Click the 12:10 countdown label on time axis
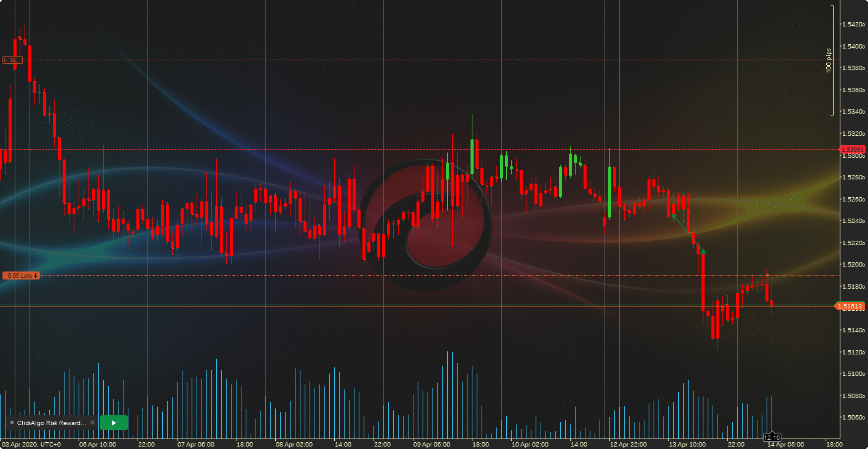This screenshot has width=868, height=449. (x=772, y=437)
